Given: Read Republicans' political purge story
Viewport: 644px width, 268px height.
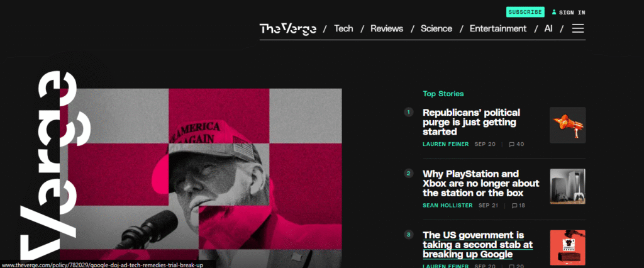Looking at the screenshot, I should [471, 122].
